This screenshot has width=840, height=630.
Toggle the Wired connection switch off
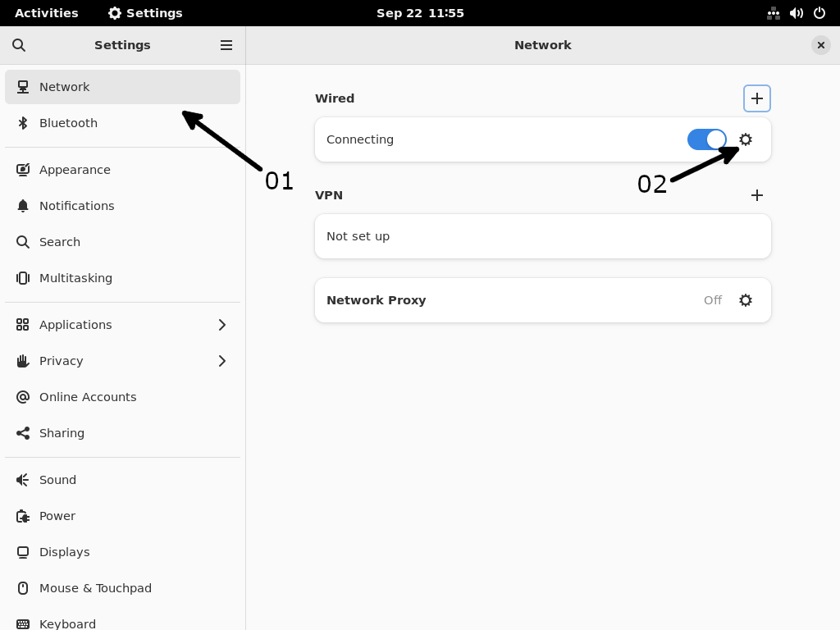(x=706, y=139)
